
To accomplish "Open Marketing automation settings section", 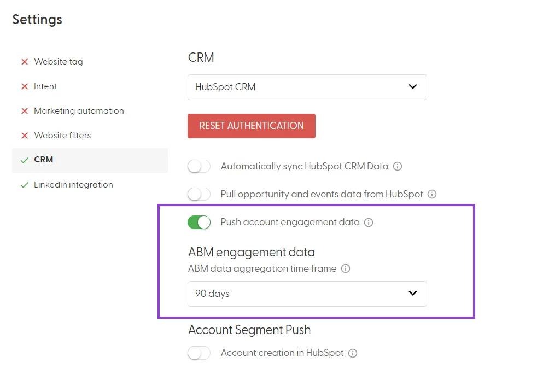I will (79, 111).
